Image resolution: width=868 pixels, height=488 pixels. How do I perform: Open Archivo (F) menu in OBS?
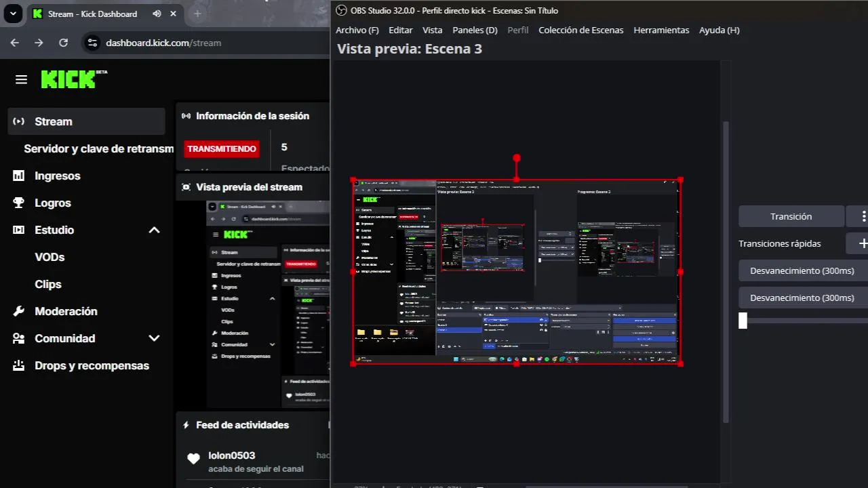point(357,30)
